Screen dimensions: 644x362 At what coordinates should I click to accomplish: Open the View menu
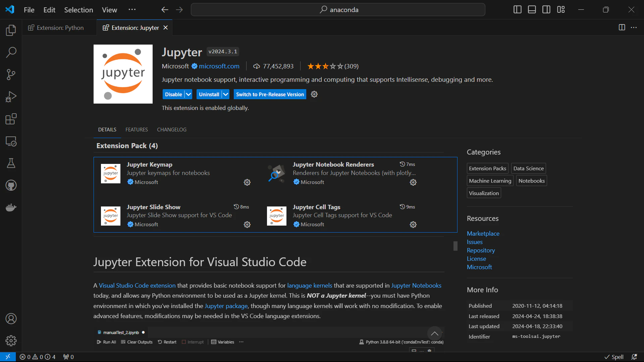coord(109,10)
